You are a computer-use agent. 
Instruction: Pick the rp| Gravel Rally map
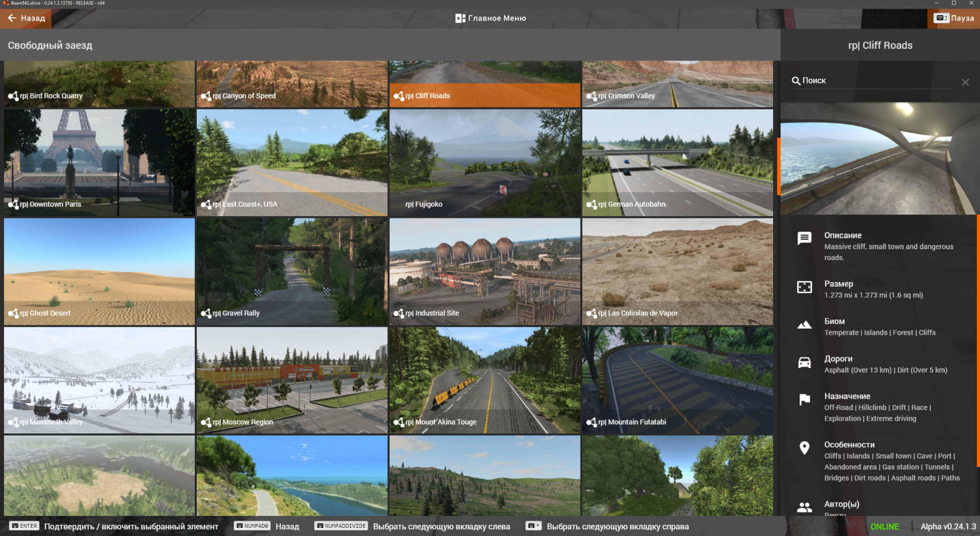pos(292,272)
